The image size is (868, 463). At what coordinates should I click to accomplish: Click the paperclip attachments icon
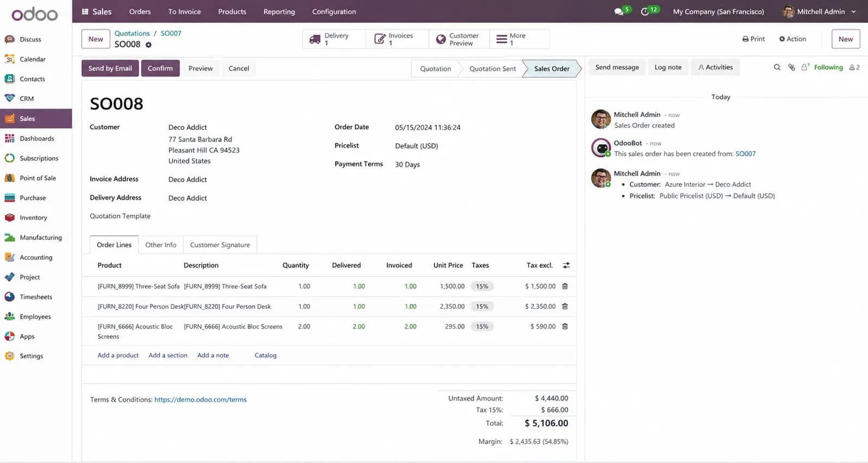792,67
